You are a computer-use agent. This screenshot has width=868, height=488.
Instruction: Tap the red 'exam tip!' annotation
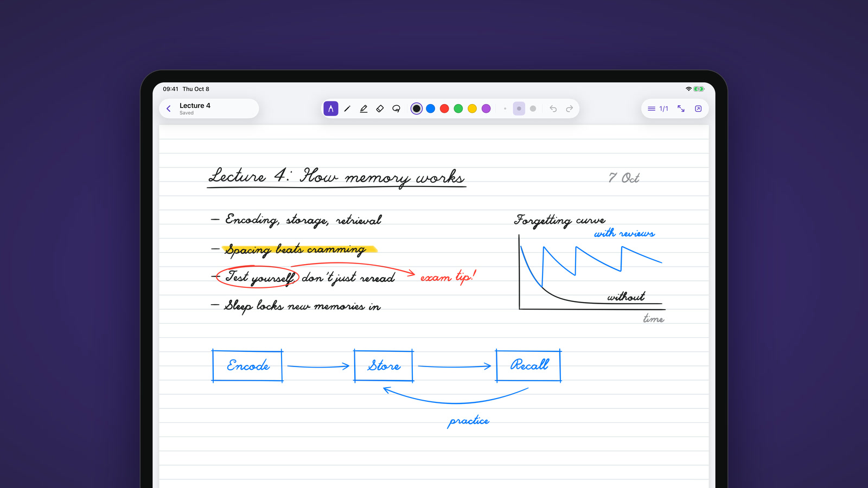coord(448,277)
